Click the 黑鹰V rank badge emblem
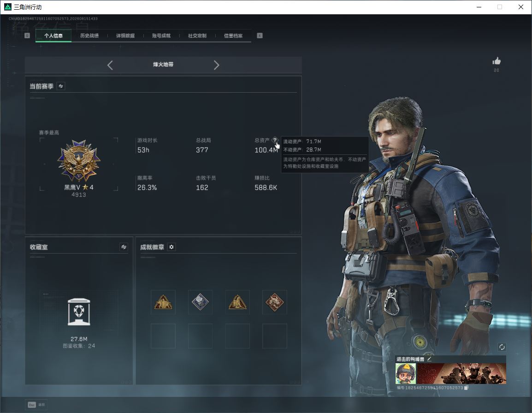 [x=79, y=161]
